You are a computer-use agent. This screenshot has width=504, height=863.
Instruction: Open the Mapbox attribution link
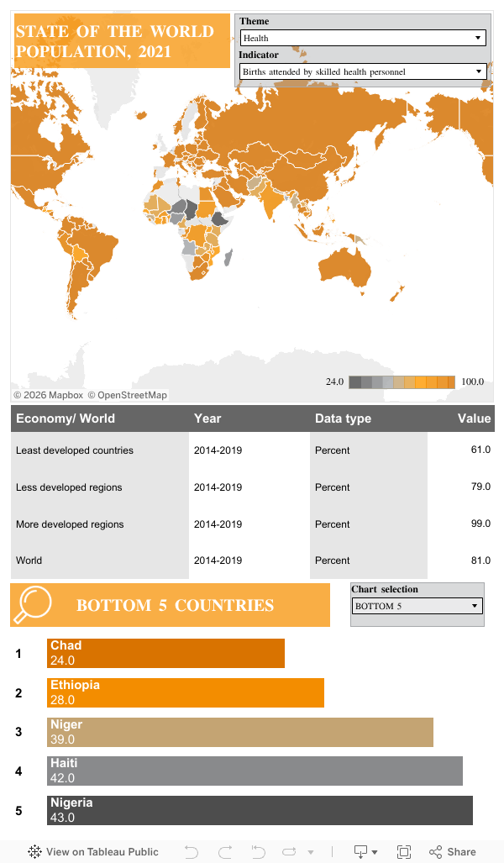(x=48, y=395)
